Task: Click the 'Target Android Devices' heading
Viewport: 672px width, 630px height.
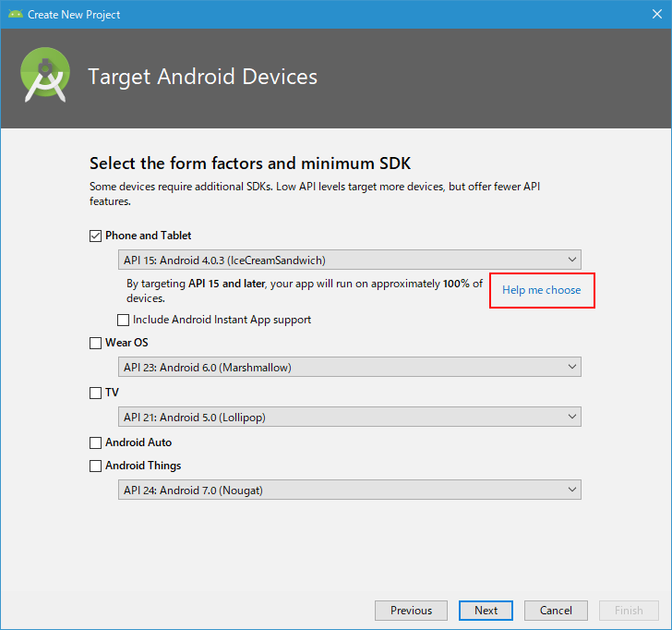Action: [x=203, y=78]
